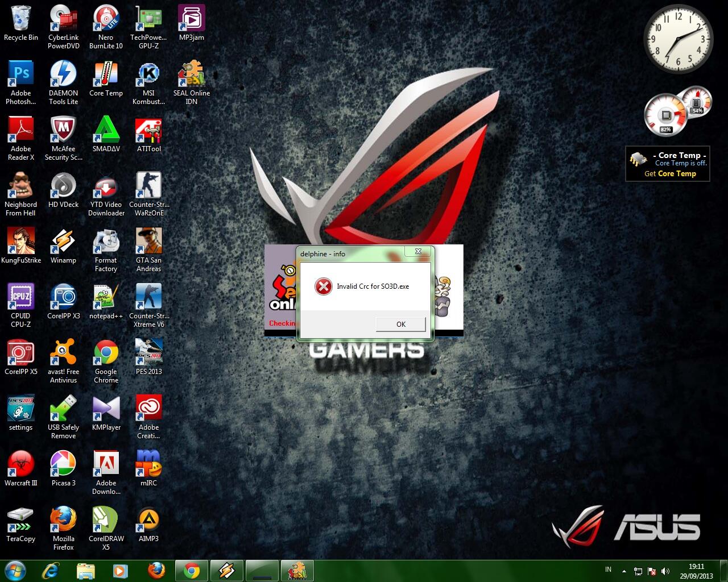728x582 pixels.
Task: Launch Adobe Photoshop from the desktop
Action: point(21,82)
